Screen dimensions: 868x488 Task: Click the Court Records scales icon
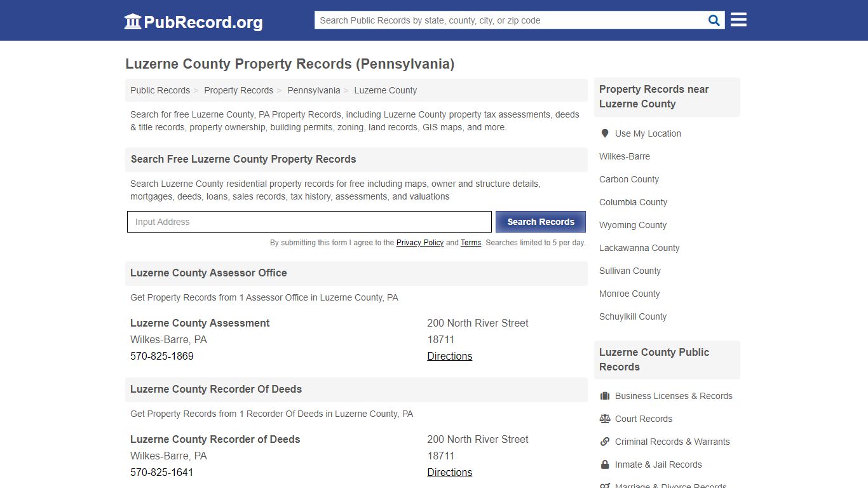pos(605,419)
